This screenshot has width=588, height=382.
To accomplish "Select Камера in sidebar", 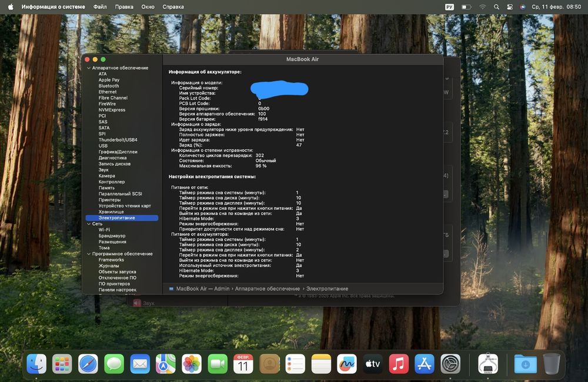I will pyautogui.click(x=107, y=176).
